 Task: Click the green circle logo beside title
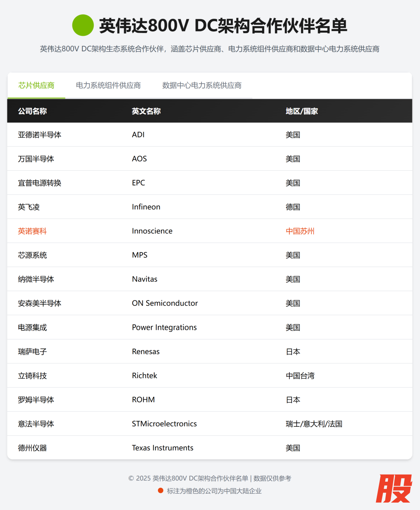[x=83, y=25]
